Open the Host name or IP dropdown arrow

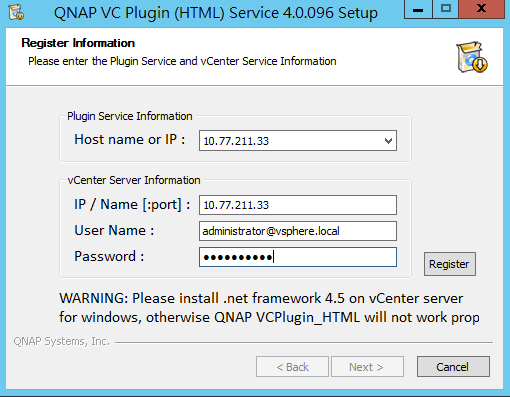click(x=388, y=141)
